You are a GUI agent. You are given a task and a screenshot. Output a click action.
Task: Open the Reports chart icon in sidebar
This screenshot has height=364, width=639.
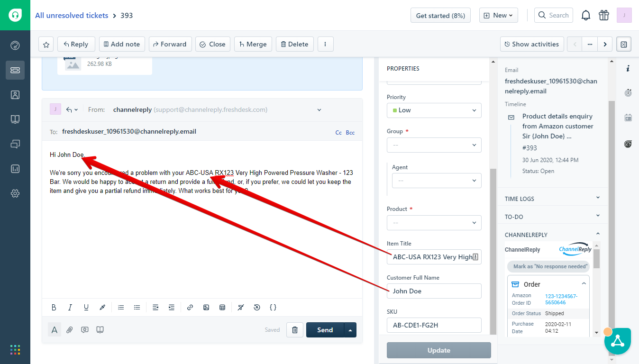[x=15, y=169]
